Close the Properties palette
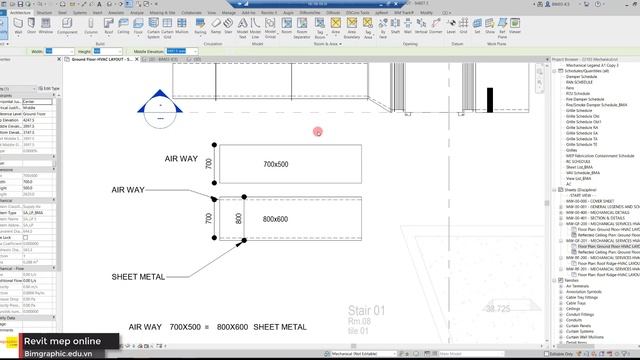The width and height of the screenshot is (640, 360). pyautogui.click(x=59, y=60)
